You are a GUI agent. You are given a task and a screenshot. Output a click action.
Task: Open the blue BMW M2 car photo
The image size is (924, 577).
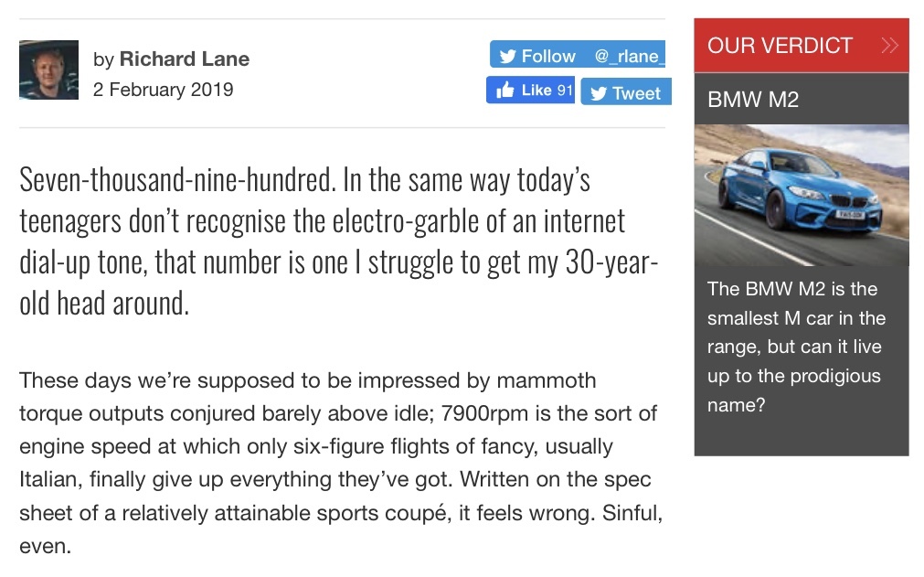click(x=802, y=195)
